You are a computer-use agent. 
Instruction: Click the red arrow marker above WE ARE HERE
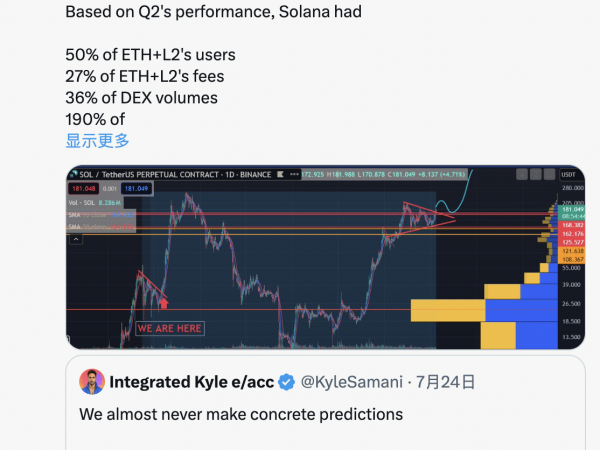tap(164, 303)
